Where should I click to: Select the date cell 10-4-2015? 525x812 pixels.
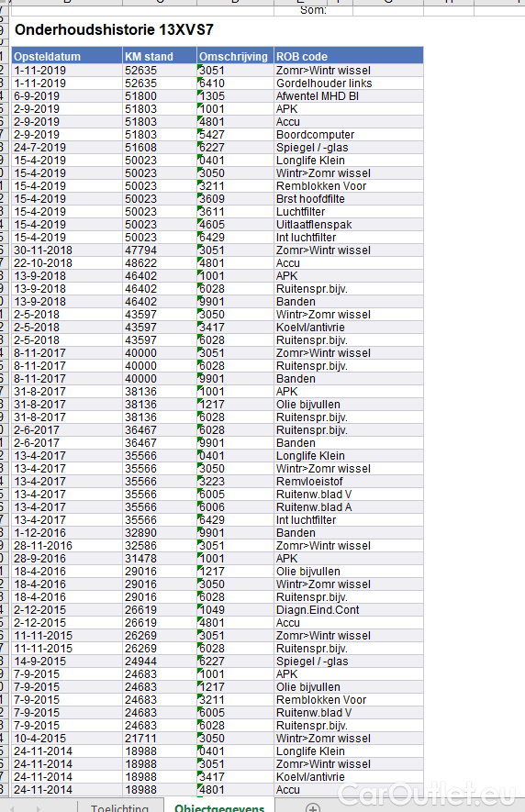click(67, 738)
